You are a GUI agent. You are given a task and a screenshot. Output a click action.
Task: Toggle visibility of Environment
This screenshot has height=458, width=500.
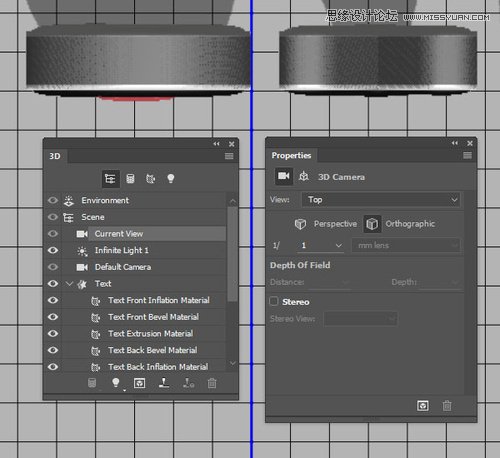tap(53, 200)
